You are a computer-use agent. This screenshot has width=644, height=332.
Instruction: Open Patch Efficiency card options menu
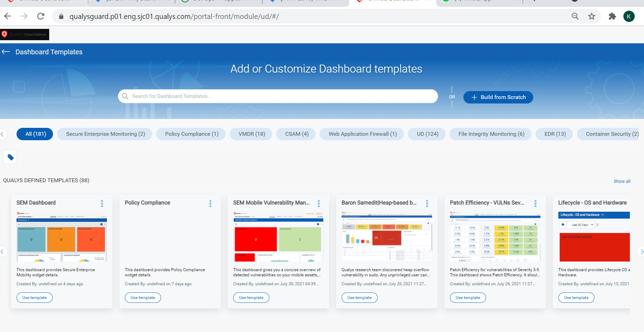535,203
